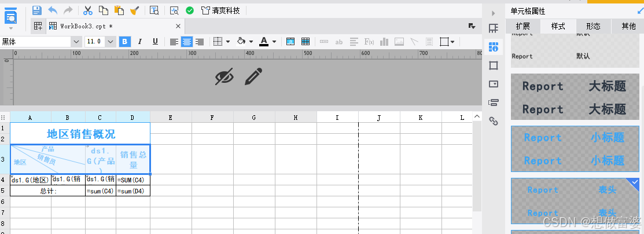Select the 地区销售概况 title cell

[x=80, y=134]
